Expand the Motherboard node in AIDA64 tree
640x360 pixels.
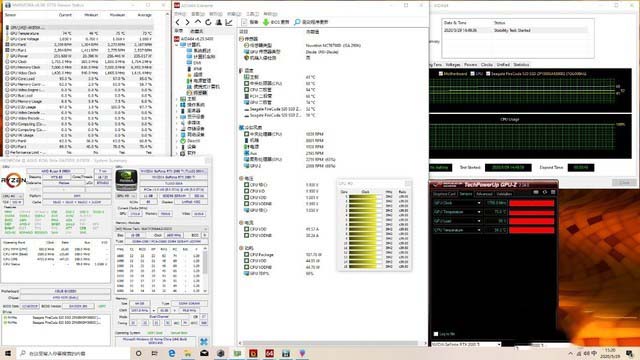point(177,99)
